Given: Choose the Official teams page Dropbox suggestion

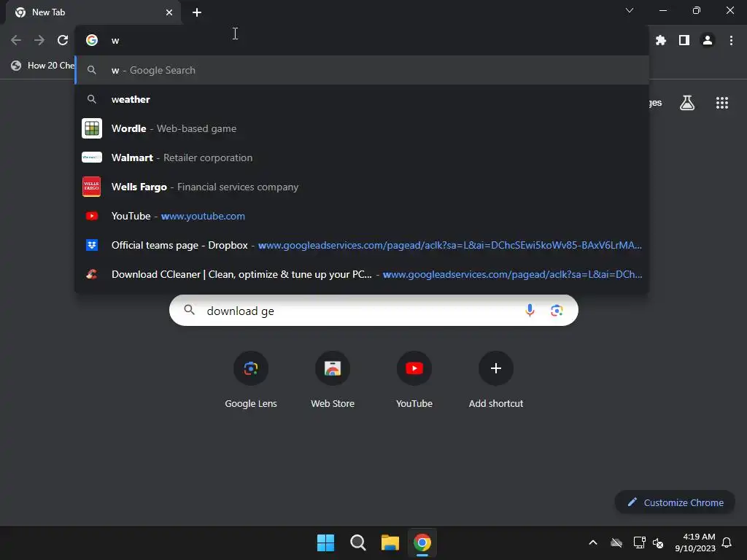Looking at the screenshot, I should [362, 245].
